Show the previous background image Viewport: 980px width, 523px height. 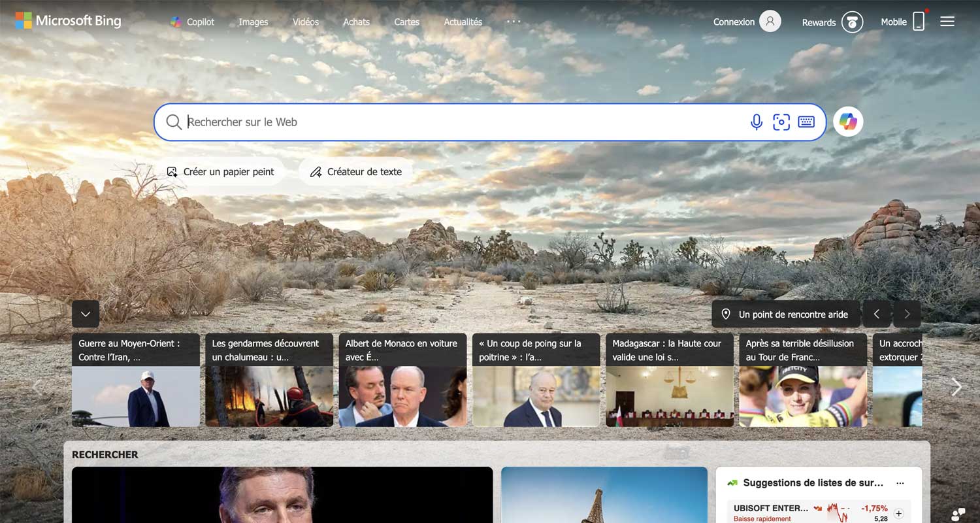click(x=877, y=314)
